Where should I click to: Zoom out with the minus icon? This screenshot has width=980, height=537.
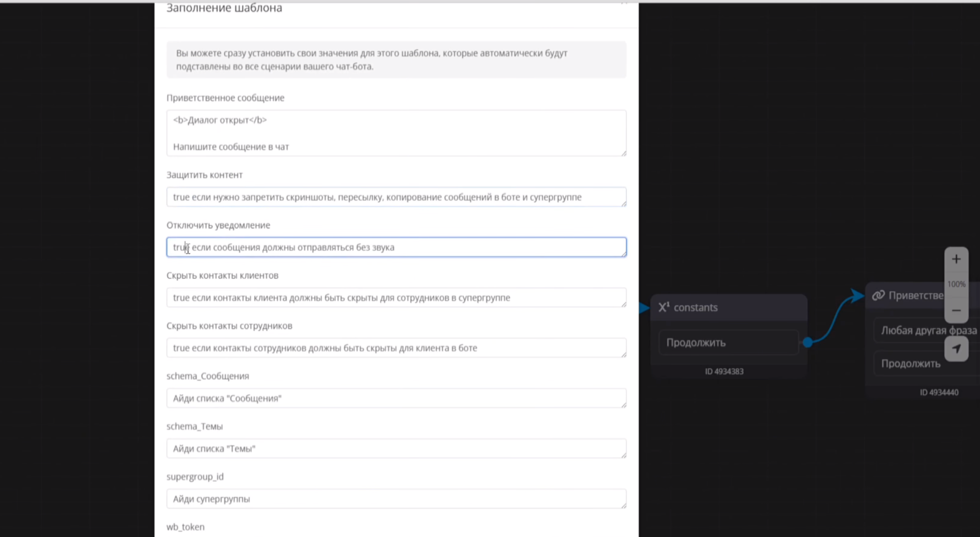(956, 311)
